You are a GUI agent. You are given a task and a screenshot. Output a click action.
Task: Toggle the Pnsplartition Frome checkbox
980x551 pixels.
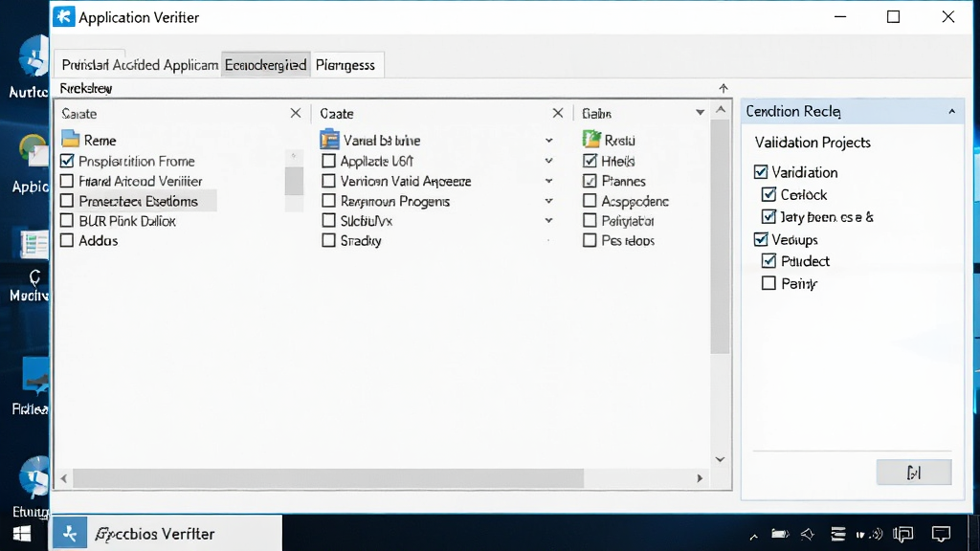(67, 161)
